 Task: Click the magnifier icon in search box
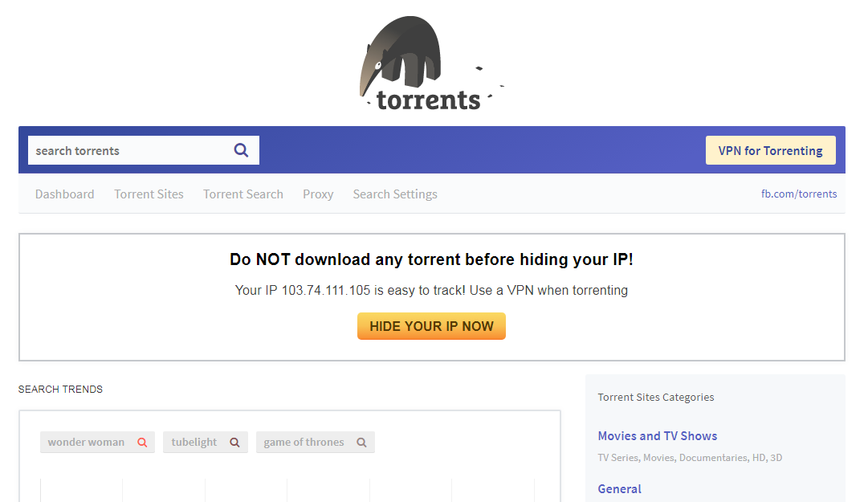pos(241,150)
